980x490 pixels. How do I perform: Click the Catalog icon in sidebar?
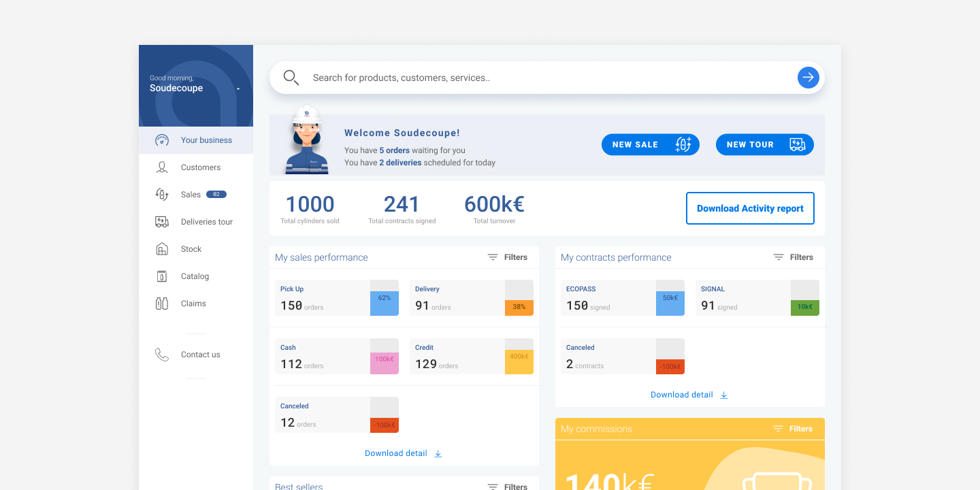pyautogui.click(x=162, y=276)
